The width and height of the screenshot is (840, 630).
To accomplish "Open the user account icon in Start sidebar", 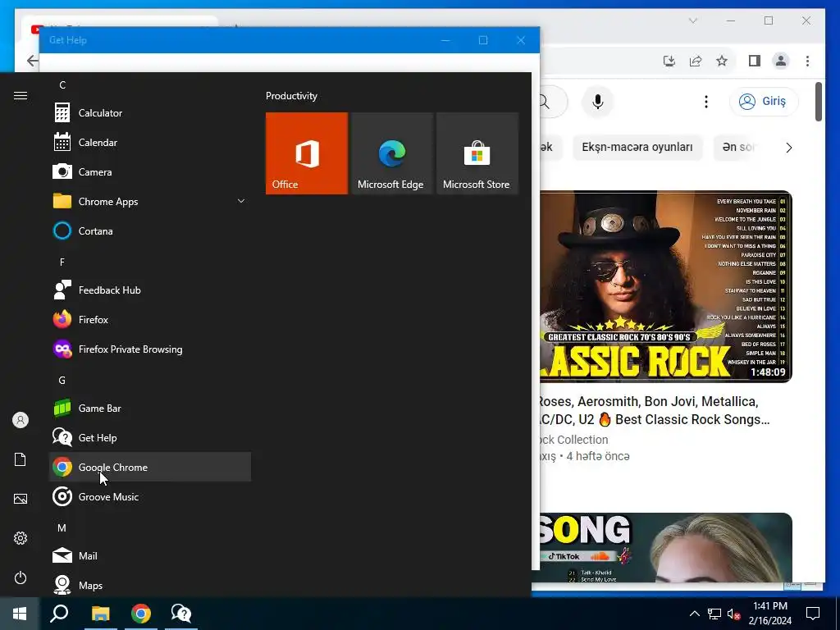I will [x=21, y=420].
